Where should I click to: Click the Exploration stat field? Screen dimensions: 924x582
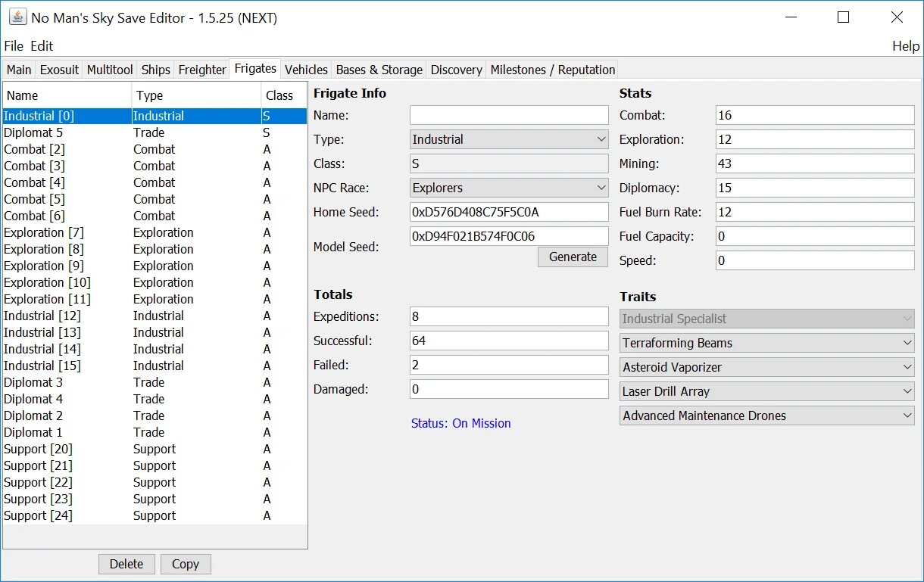click(x=815, y=139)
